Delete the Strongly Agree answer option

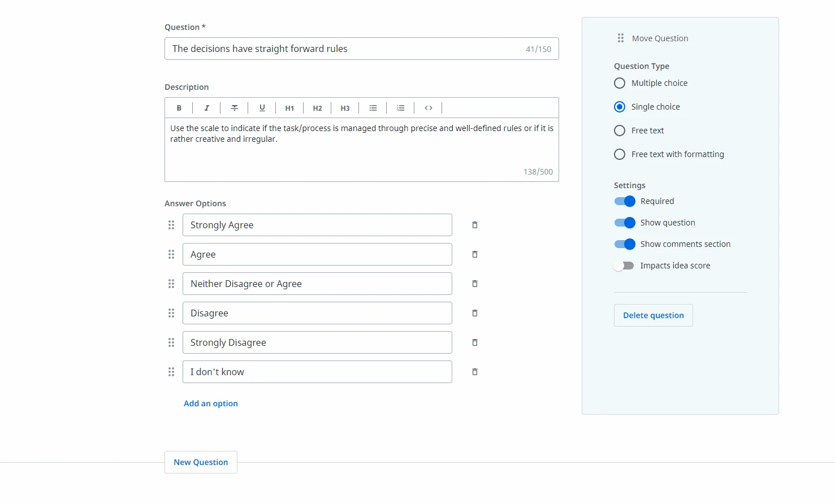(x=475, y=225)
